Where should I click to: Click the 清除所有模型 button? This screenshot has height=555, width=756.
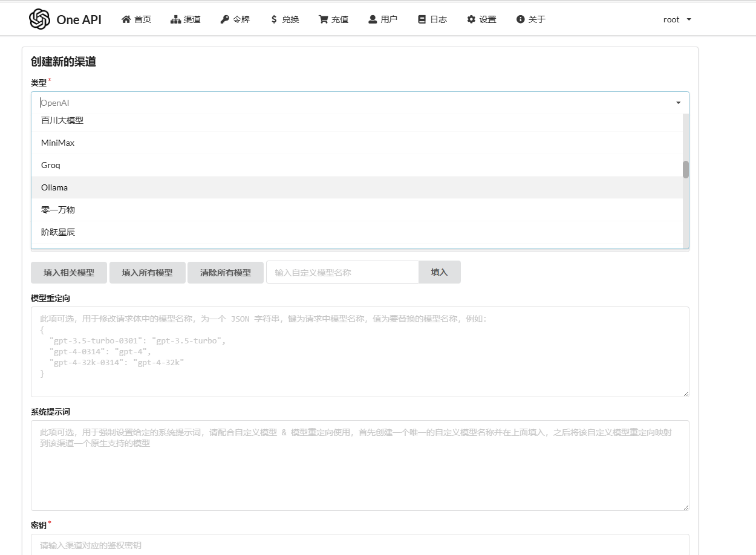[x=226, y=273]
